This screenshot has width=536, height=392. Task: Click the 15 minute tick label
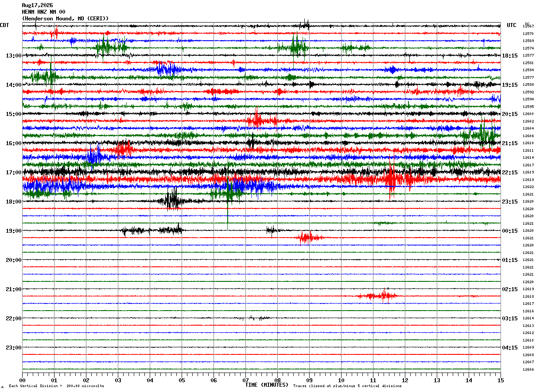(501, 380)
